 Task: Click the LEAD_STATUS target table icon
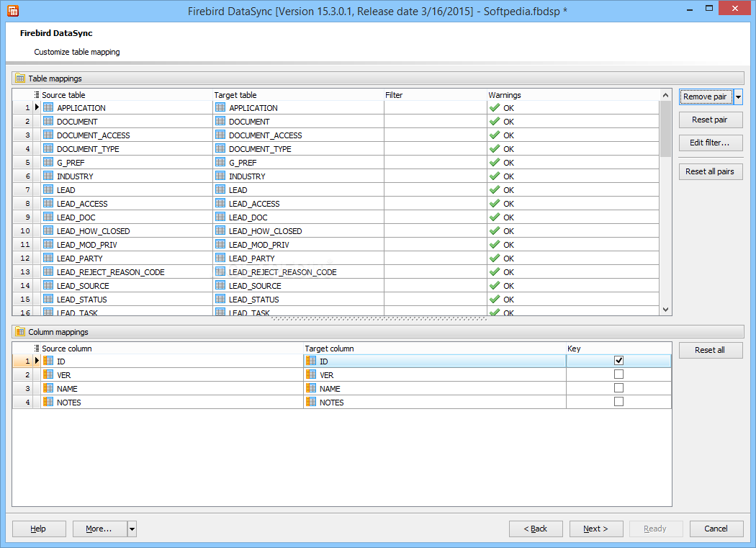point(220,299)
